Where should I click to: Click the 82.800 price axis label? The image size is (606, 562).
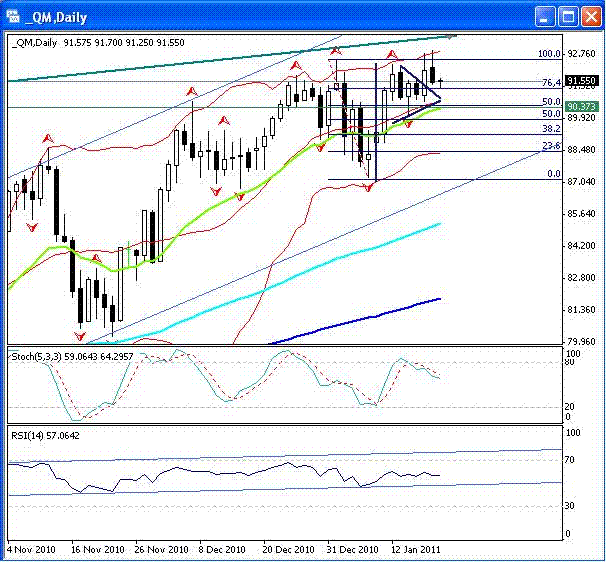pyautogui.click(x=581, y=278)
